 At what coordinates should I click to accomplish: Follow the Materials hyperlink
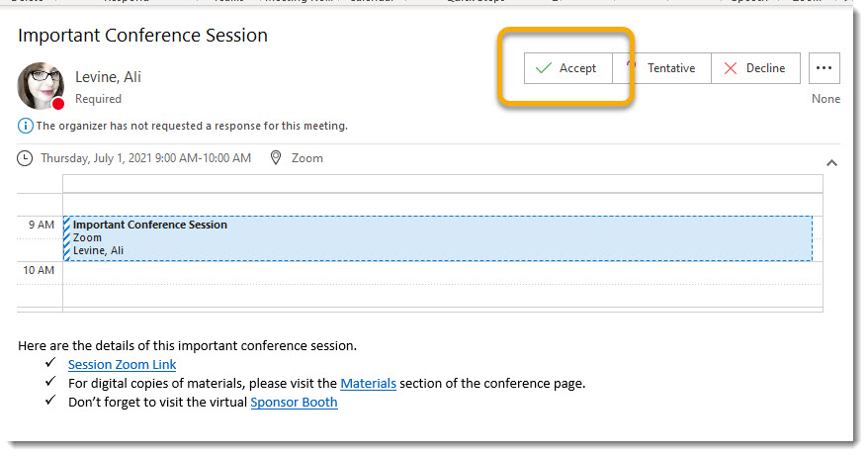368,384
